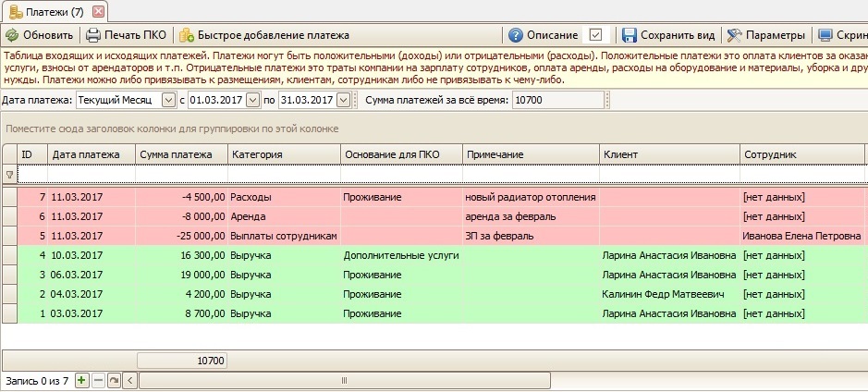Select the аренда за февраль note
Screen dimensions: 868x392
(x=531, y=216)
